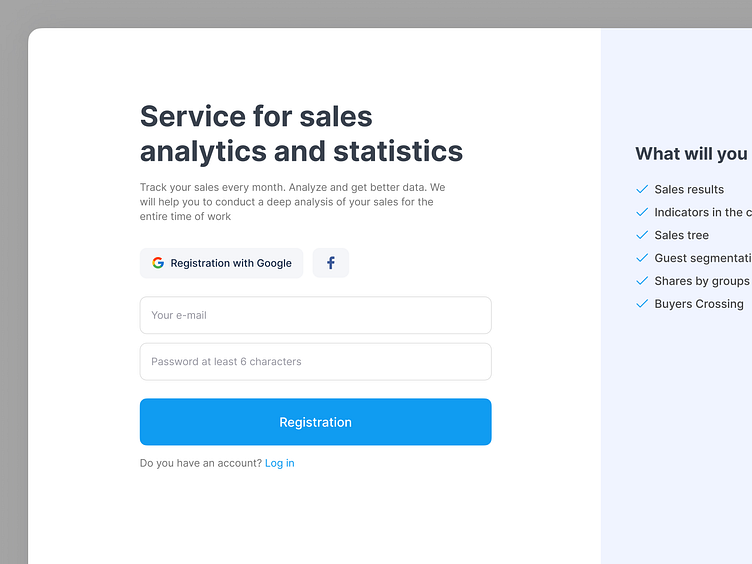The width and height of the screenshot is (752, 564).
Task: Click the Track your sales description text
Action: point(292,202)
